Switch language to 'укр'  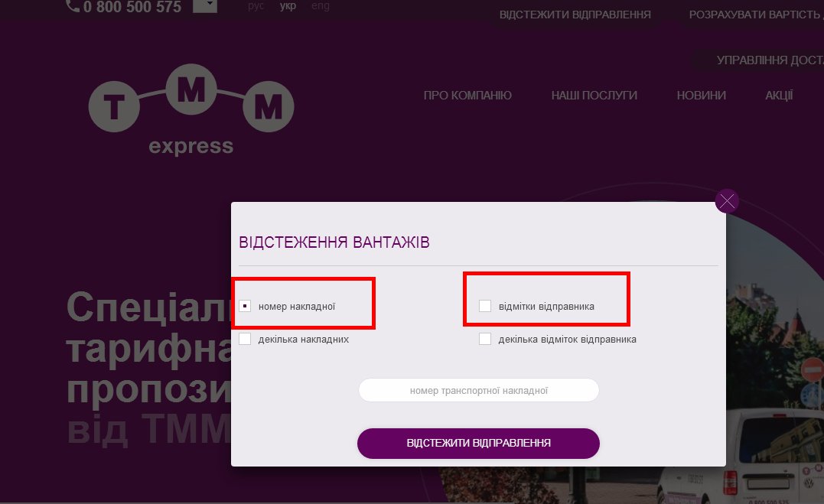pos(288,6)
